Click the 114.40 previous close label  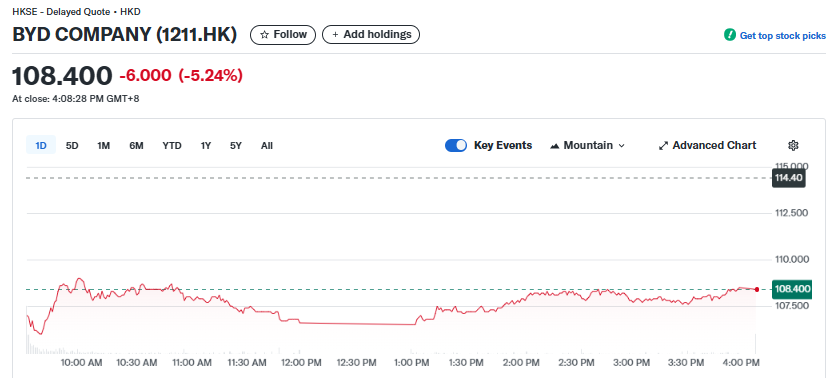tap(789, 178)
